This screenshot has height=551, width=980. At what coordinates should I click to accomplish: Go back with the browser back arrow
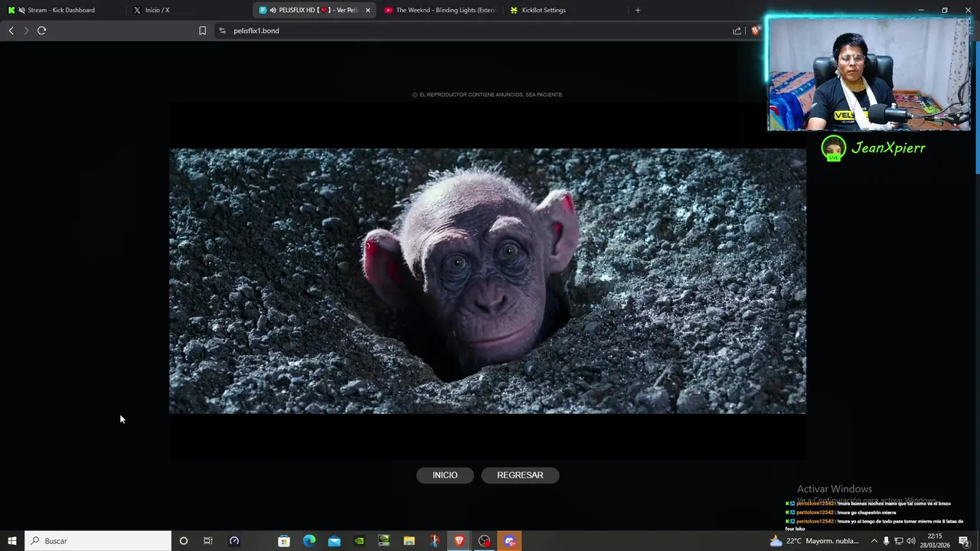pyautogui.click(x=11, y=31)
